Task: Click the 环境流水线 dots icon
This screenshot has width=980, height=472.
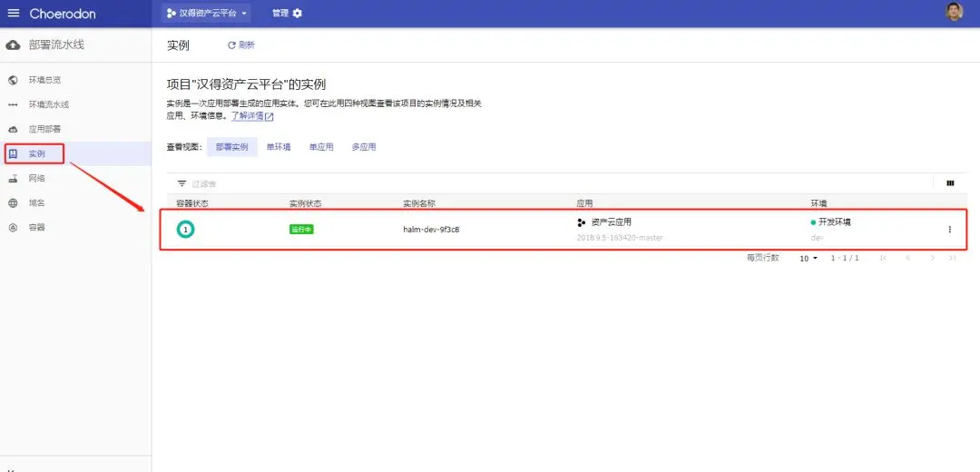Action: click(x=13, y=105)
